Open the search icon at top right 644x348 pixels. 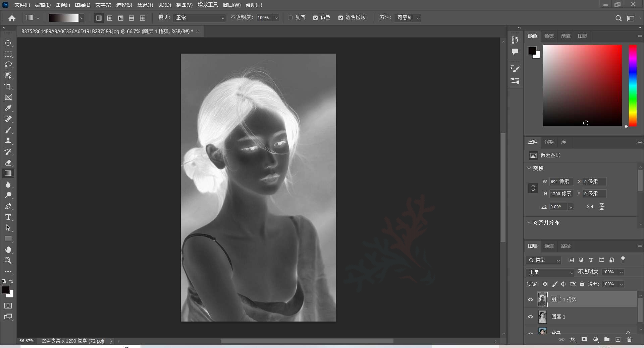(619, 18)
